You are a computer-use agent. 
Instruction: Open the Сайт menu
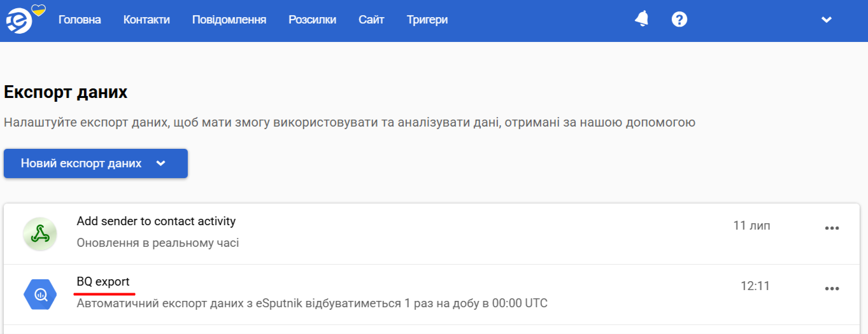[371, 20]
